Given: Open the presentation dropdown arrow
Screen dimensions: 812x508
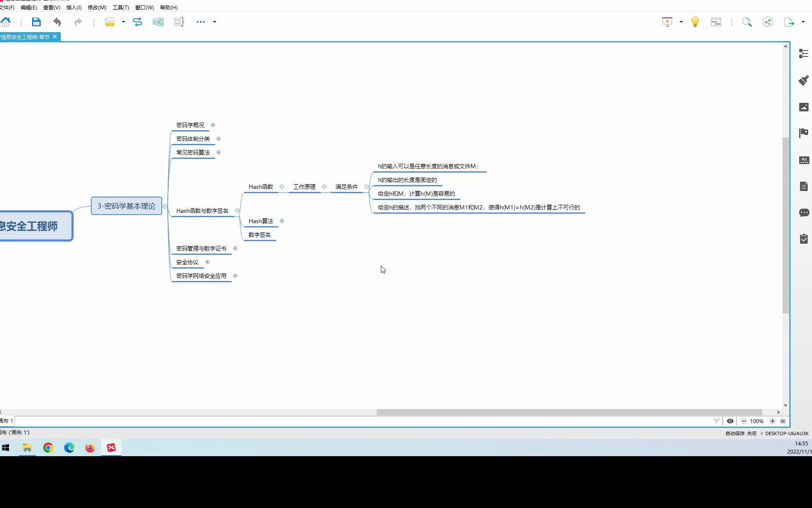Looking at the screenshot, I should pyautogui.click(x=681, y=22).
